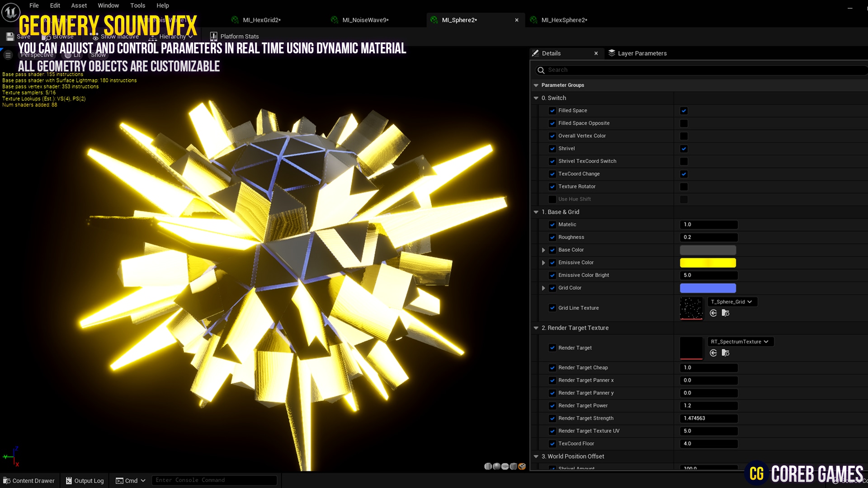The image size is (868, 488).
Task: Open the Asset menu
Action: click(79, 5)
